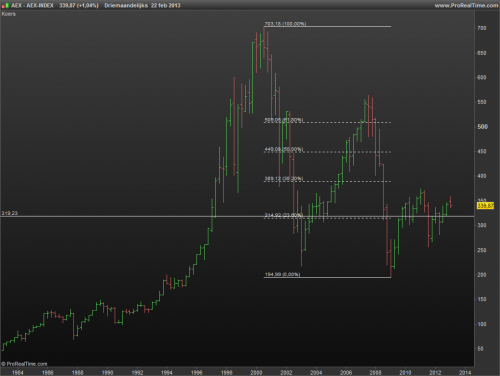This screenshot has width=500, height=376.
Task: Click the 2010 time axis label
Action: (x=405, y=372)
